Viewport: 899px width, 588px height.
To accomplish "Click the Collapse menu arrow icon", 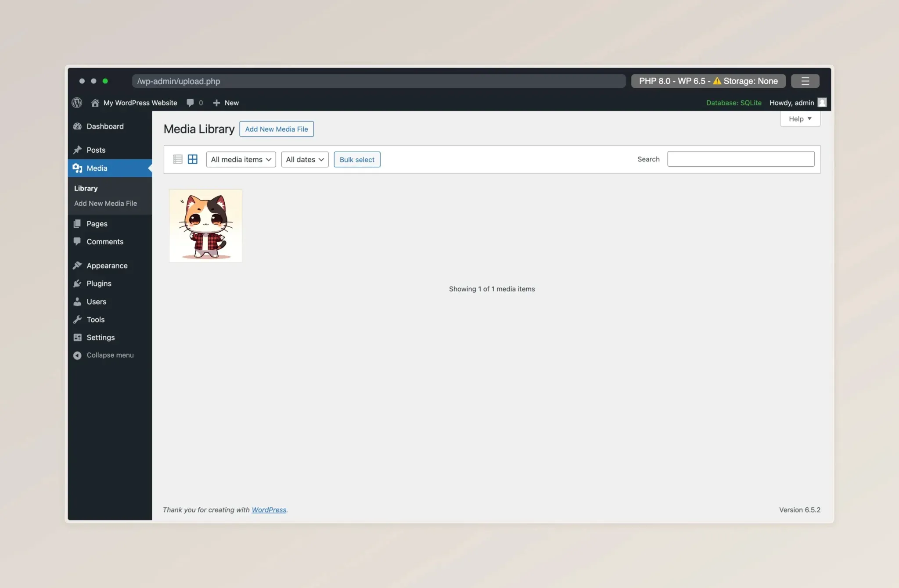I will click(77, 355).
